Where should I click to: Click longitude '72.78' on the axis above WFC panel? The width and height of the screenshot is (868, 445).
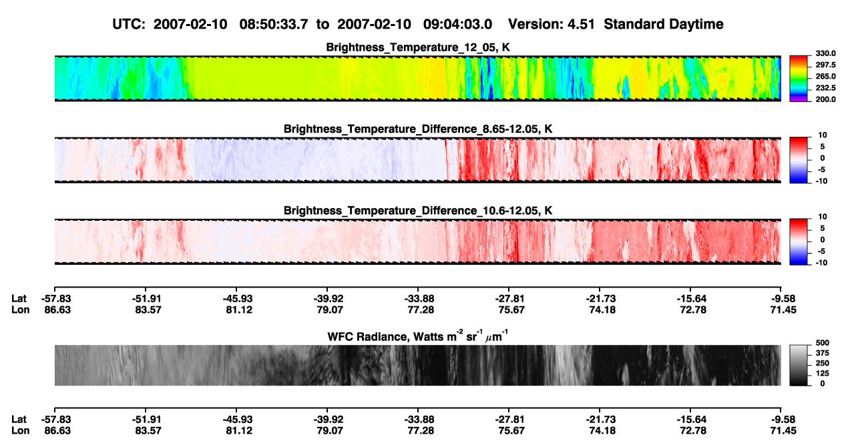pyautogui.click(x=690, y=310)
